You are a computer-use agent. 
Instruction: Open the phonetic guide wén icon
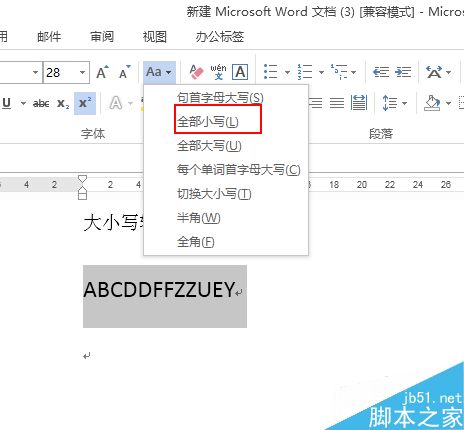pyautogui.click(x=218, y=72)
